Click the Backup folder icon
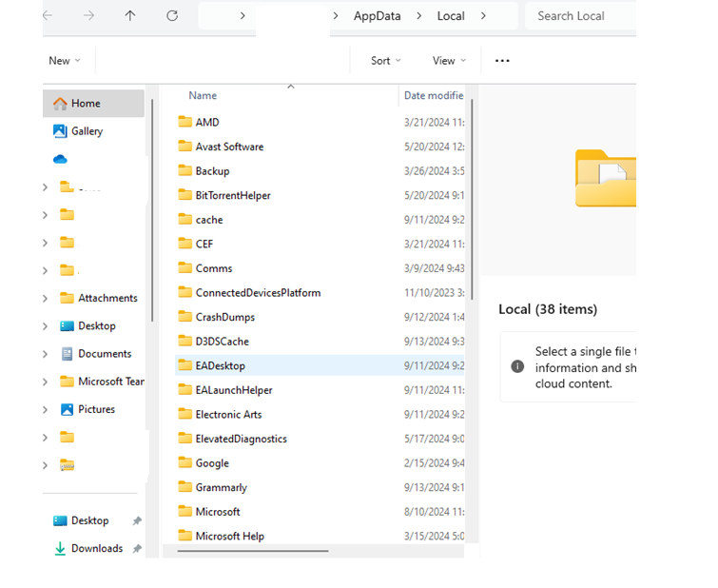 click(185, 170)
